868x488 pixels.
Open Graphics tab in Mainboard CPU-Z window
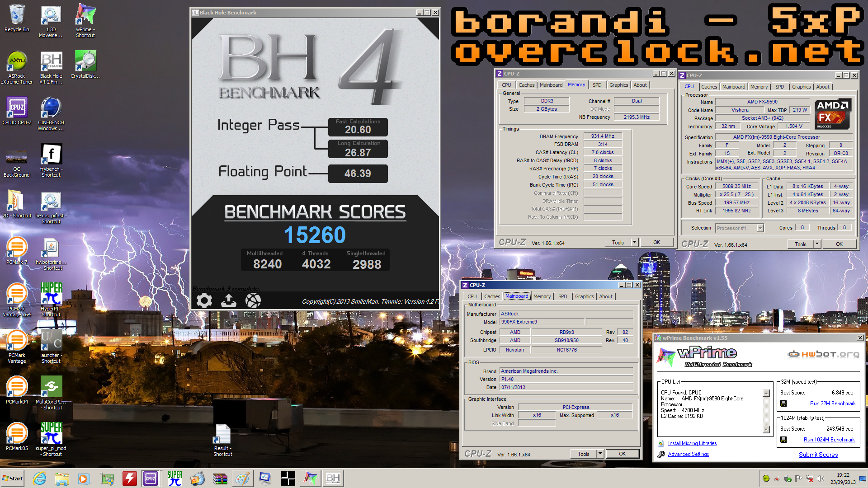584,296
